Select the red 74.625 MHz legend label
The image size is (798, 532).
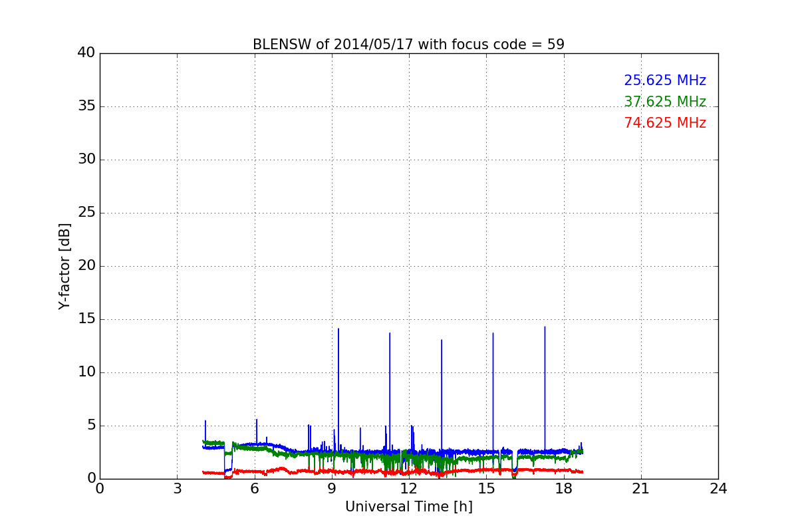pos(665,123)
